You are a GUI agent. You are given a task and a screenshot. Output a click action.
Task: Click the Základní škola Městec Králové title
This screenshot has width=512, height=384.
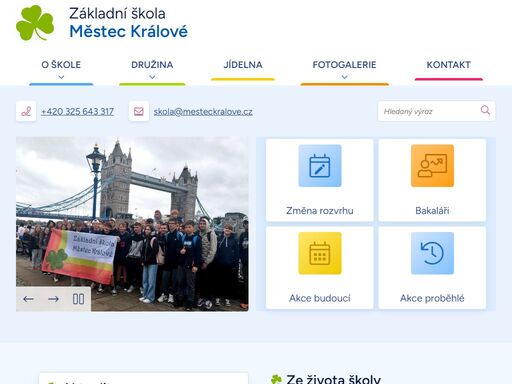click(128, 23)
